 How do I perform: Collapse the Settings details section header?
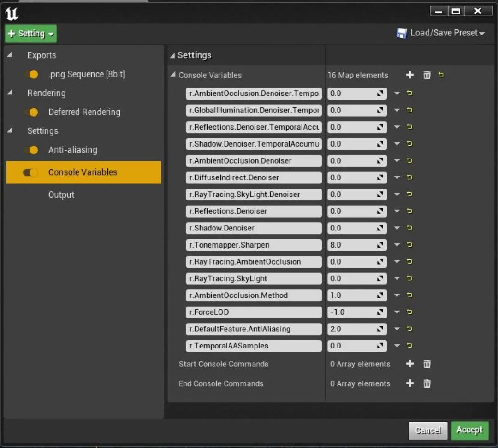click(x=172, y=56)
